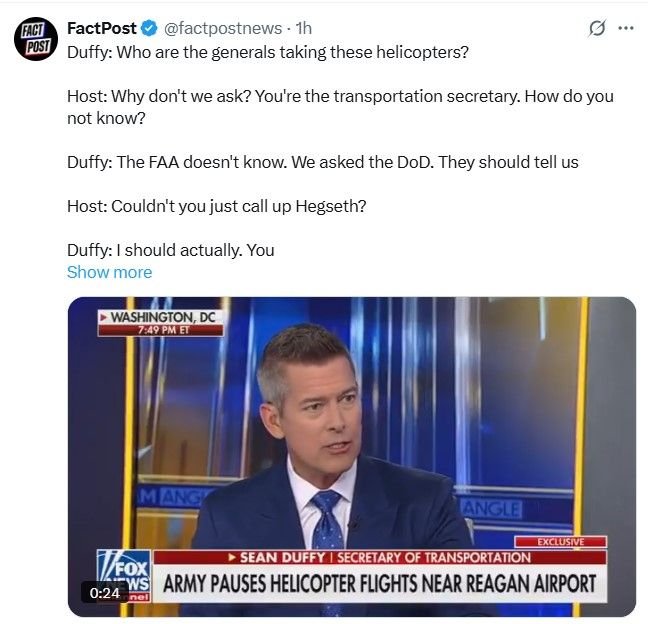
Task: Open the @factpostnews handle link
Action: [223, 29]
